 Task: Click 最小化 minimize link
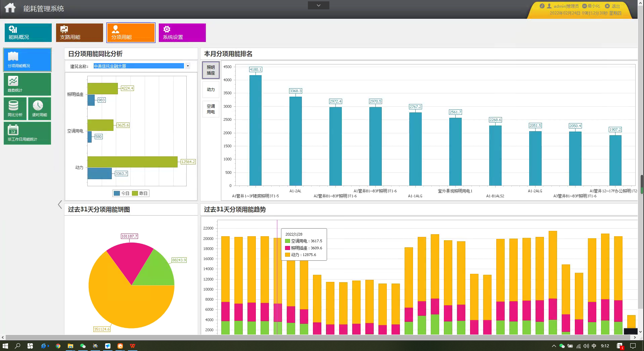click(591, 6)
